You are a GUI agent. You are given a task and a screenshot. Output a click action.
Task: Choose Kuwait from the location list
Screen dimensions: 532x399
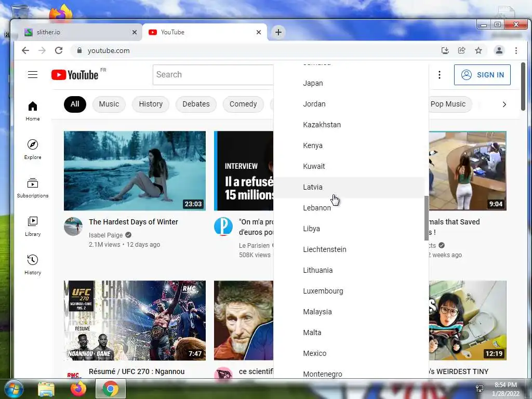pos(349,166)
